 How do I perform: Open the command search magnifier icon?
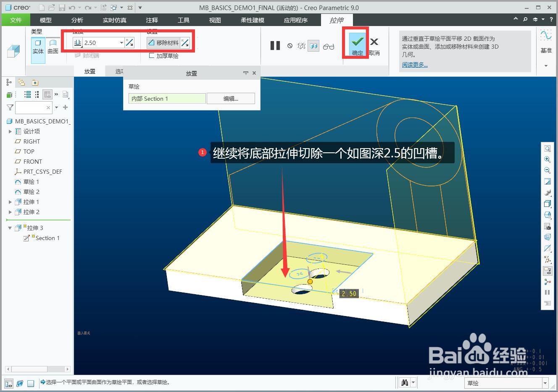pyautogui.click(x=525, y=19)
